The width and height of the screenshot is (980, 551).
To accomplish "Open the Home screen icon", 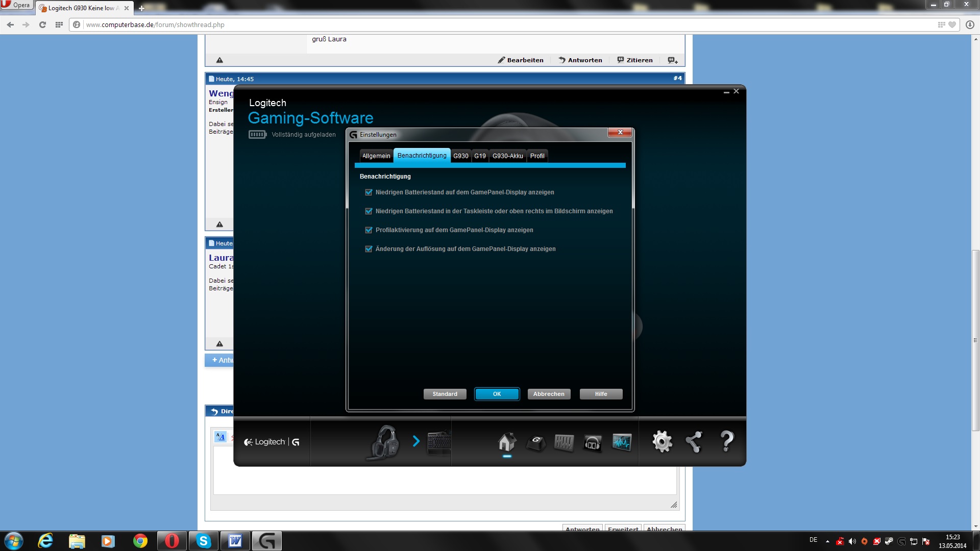I will 507,442.
